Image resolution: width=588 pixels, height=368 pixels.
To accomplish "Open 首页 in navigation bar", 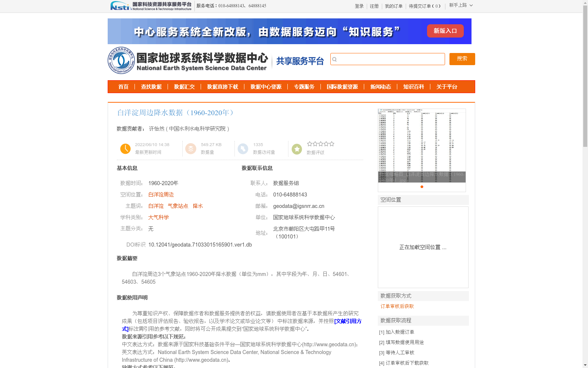I will (123, 87).
